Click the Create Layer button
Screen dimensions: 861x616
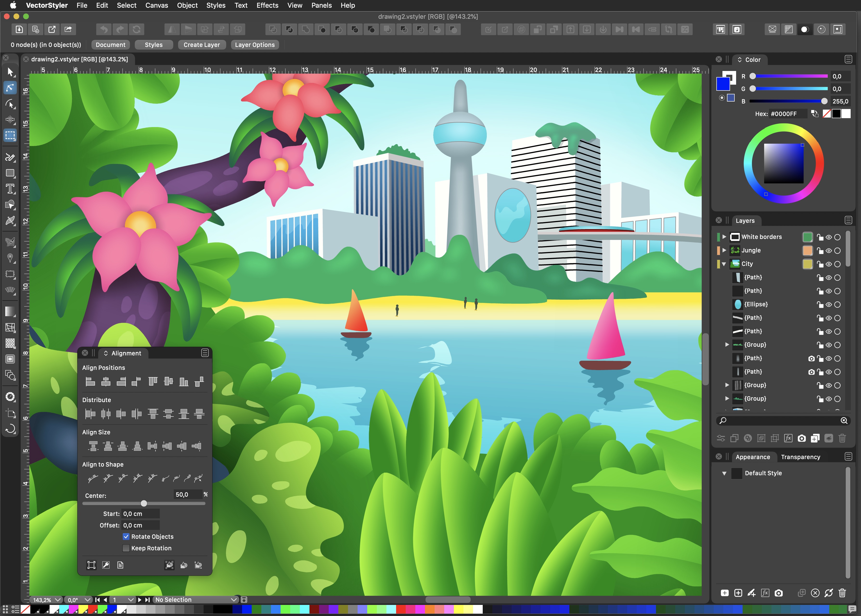(x=201, y=45)
